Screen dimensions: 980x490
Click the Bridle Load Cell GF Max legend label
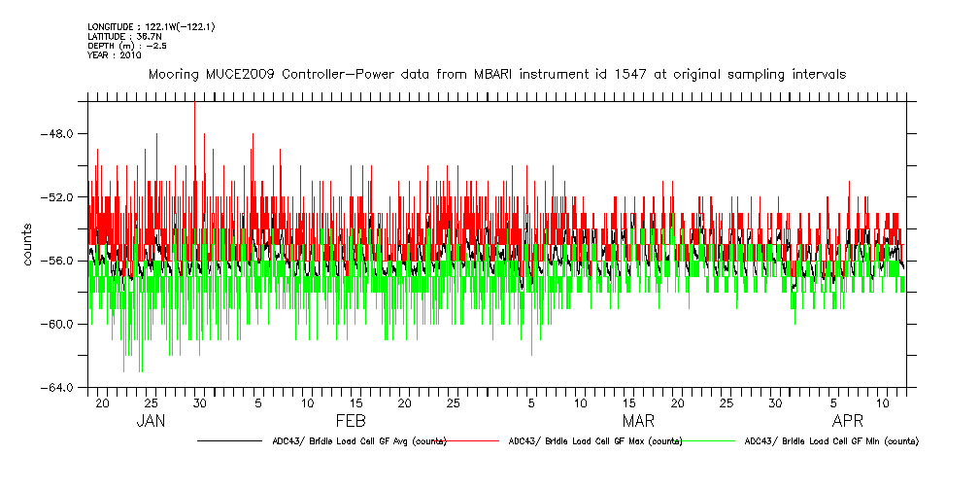pos(594,441)
